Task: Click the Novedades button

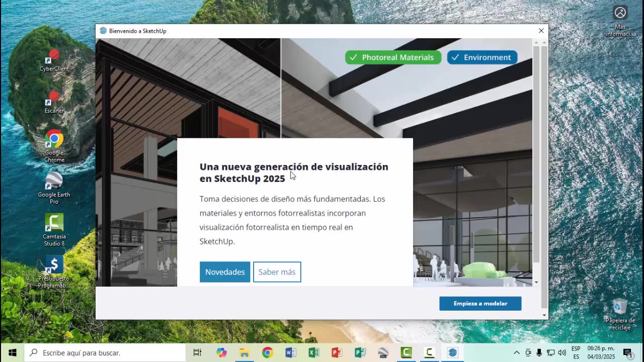Action: (x=225, y=272)
